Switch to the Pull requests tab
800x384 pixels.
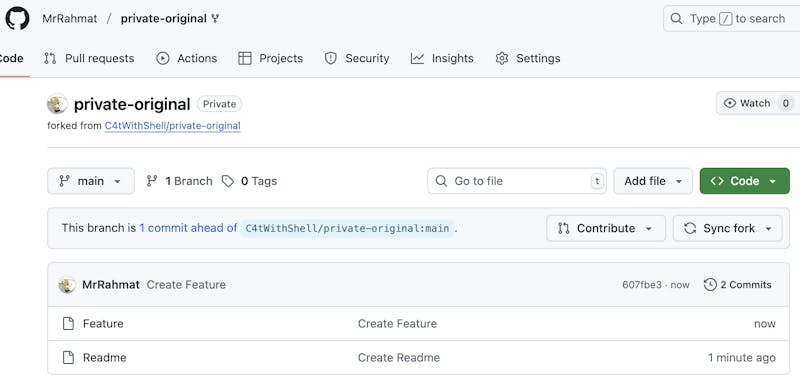click(x=89, y=58)
